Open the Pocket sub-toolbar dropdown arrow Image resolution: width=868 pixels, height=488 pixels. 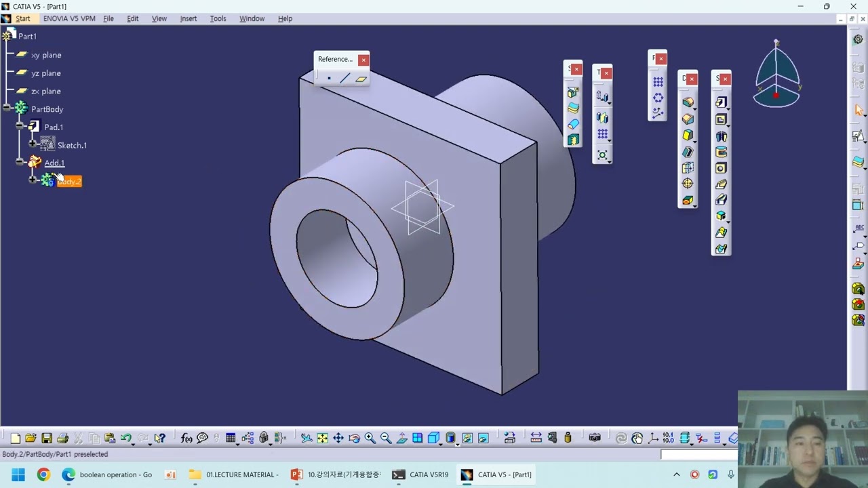pyautogui.click(x=728, y=125)
